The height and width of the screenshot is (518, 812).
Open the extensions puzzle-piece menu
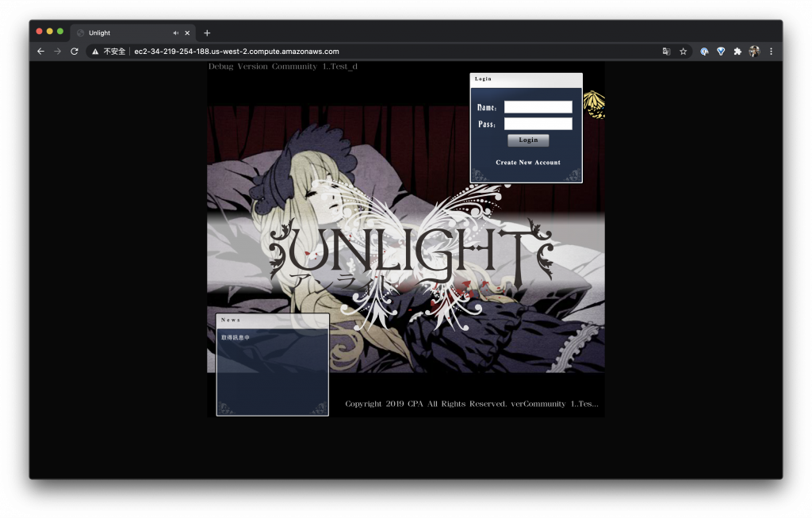pyautogui.click(x=737, y=52)
